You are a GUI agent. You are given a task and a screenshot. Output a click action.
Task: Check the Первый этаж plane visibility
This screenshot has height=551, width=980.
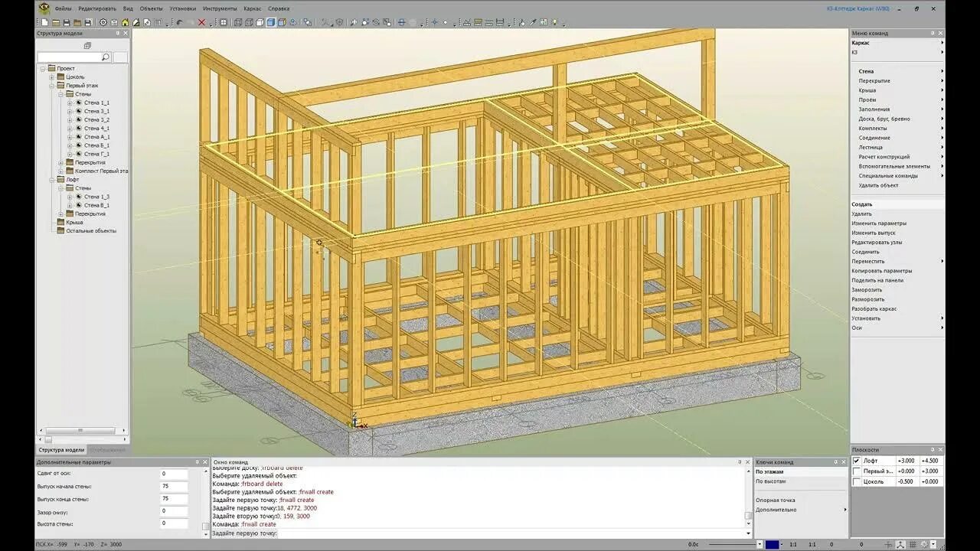(857, 471)
